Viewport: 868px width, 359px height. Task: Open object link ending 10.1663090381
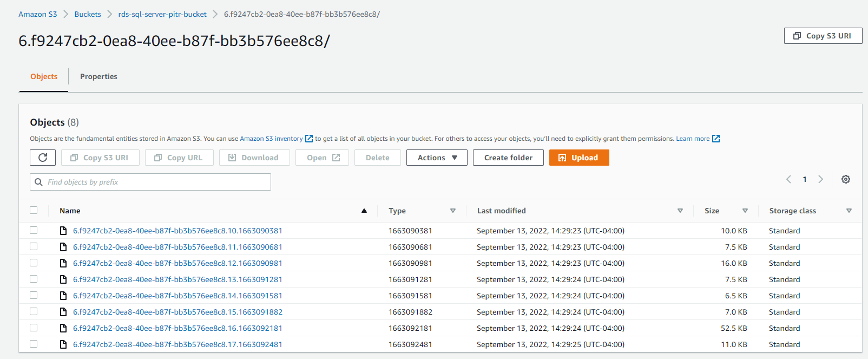(177, 231)
